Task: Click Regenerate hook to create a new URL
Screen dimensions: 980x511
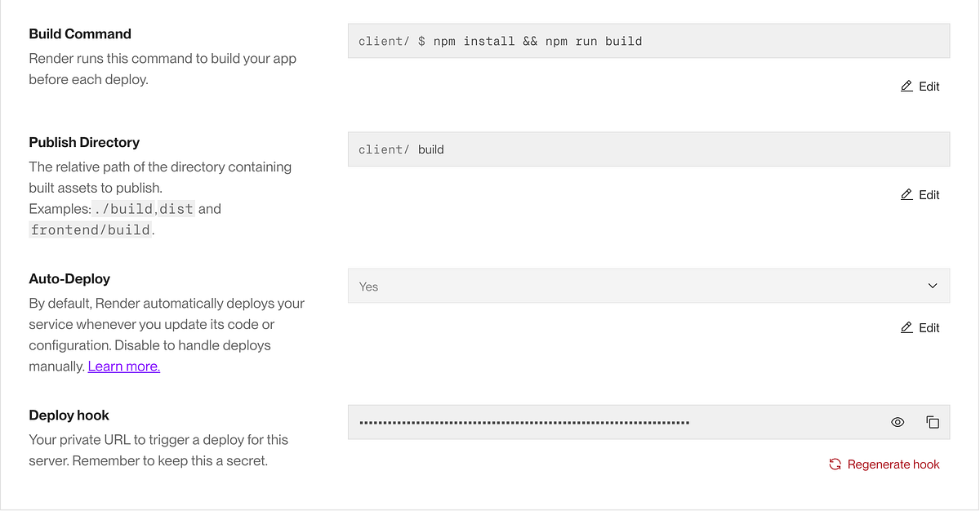Action: coord(893,464)
